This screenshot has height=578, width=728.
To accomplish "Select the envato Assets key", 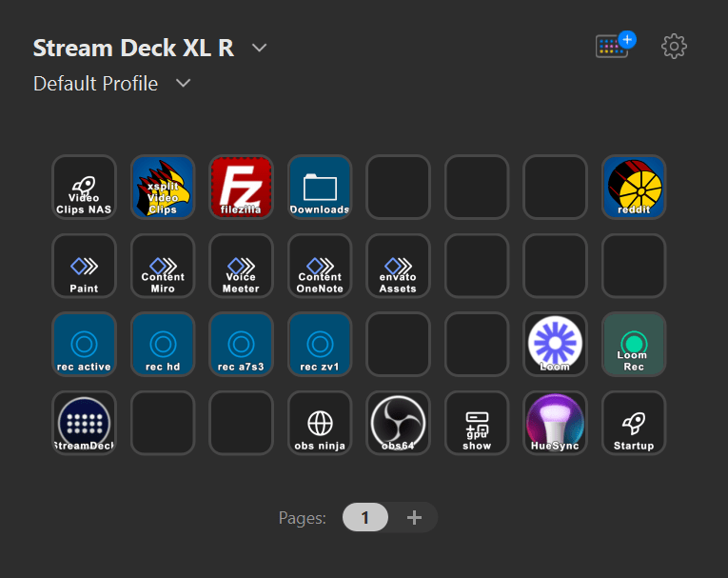I will coord(398,266).
